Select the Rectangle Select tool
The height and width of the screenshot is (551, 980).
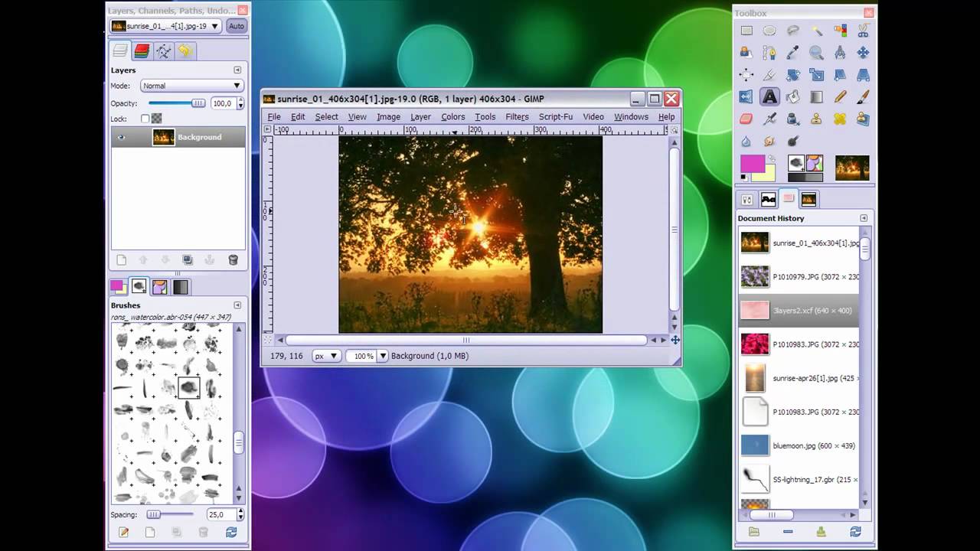pyautogui.click(x=746, y=31)
